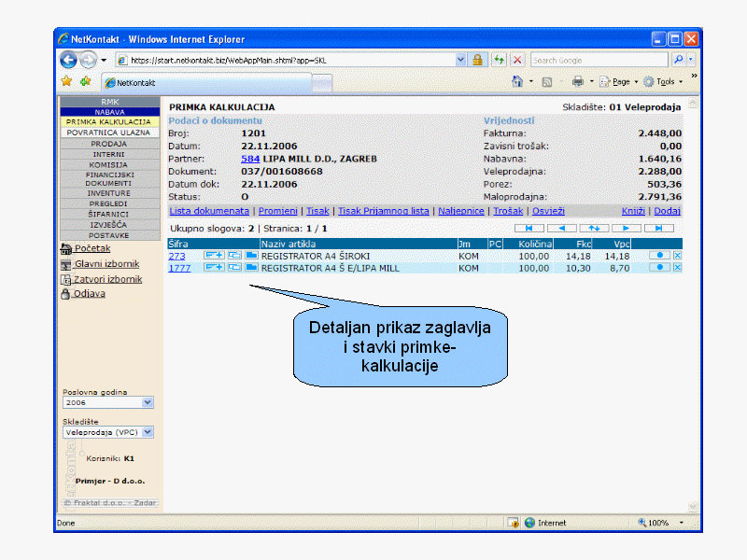
Task: Open the INVENTURE menu section
Action: point(109,193)
